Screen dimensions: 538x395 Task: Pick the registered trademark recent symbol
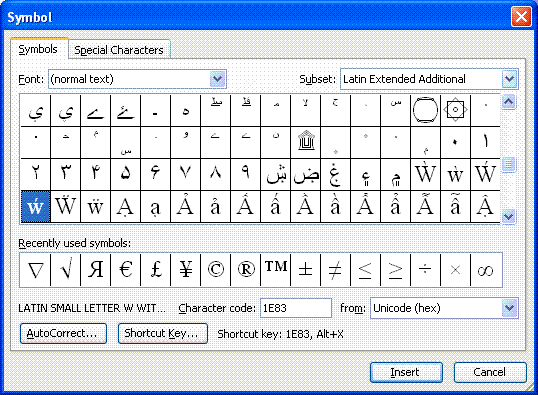click(x=246, y=270)
